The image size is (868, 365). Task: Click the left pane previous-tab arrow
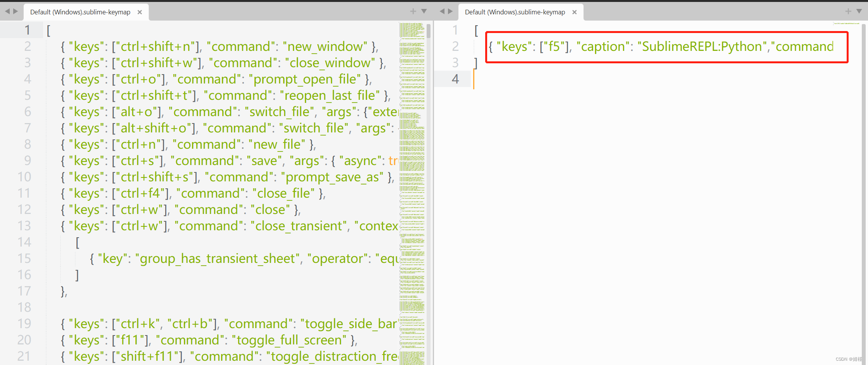coord(7,12)
